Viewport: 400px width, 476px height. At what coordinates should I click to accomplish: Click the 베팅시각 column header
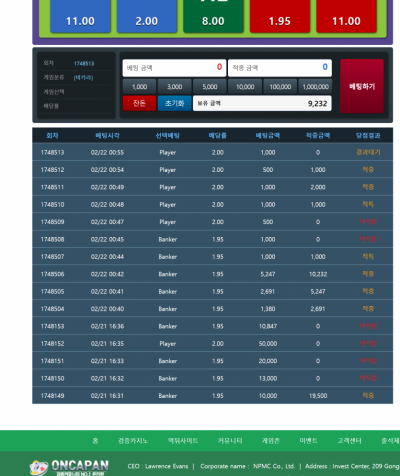(107, 136)
